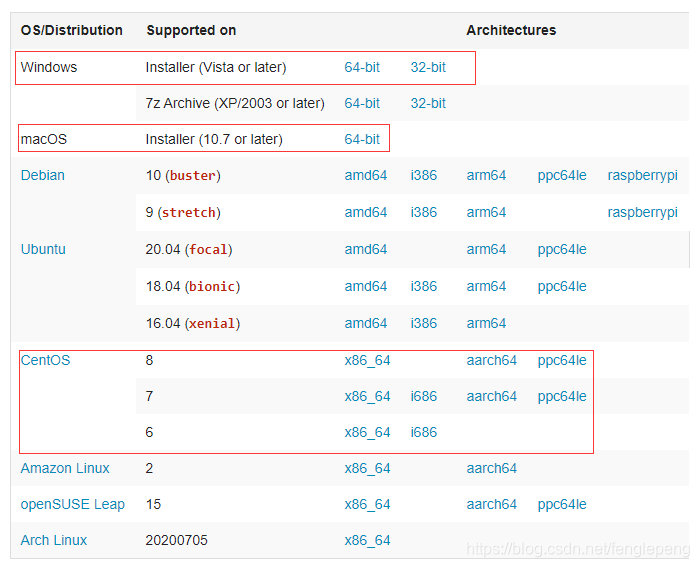Open the Arch Linux link

coord(53,540)
